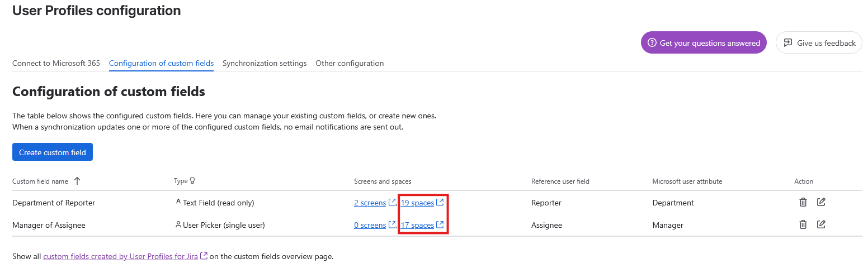This screenshot has width=868, height=273.
Task: Click the Action column header
Action: coord(804,181)
